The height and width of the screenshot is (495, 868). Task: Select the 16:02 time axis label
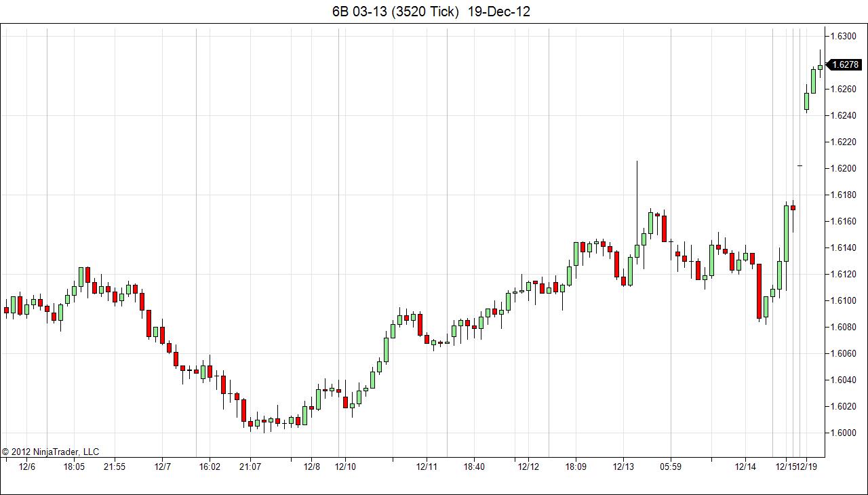[210, 467]
